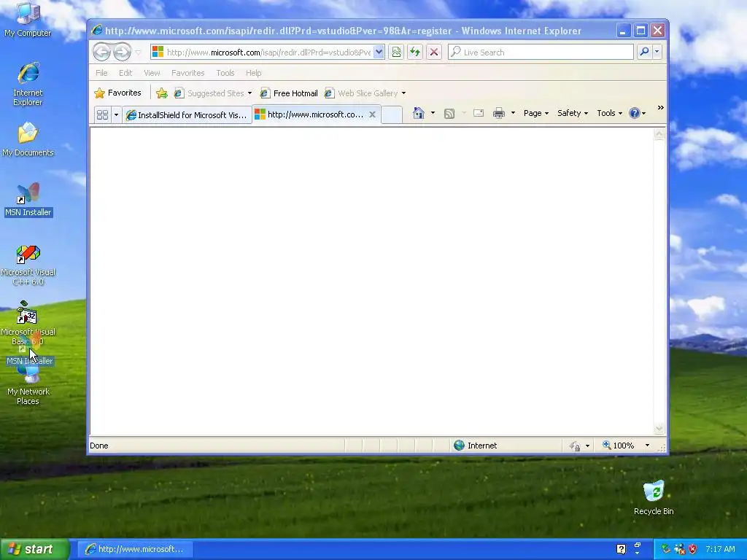Click the address bar URL field
Image resolution: width=747 pixels, height=560 pixels.
pyautogui.click(x=261, y=52)
